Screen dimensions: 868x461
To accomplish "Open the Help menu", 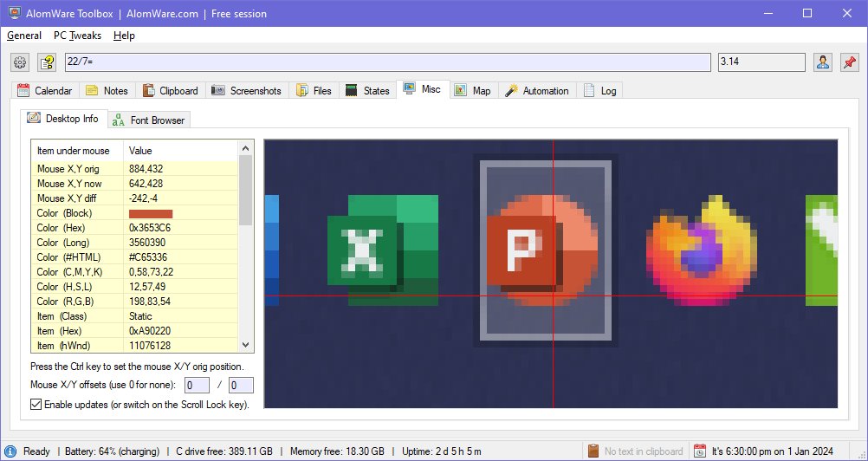I will coord(124,36).
